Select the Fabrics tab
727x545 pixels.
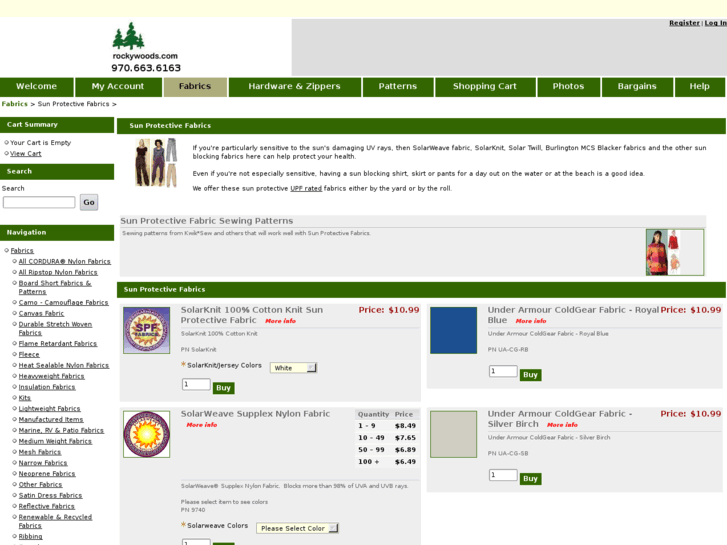click(x=195, y=87)
